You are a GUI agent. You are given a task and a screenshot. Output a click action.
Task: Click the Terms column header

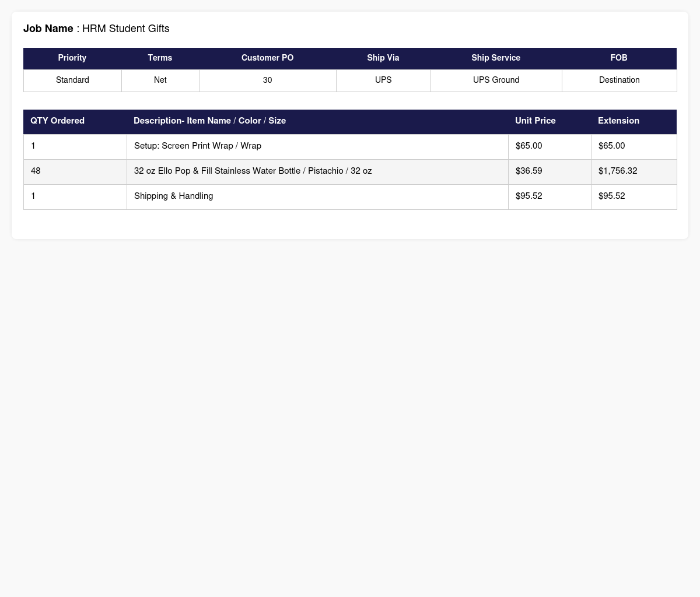coord(160,58)
